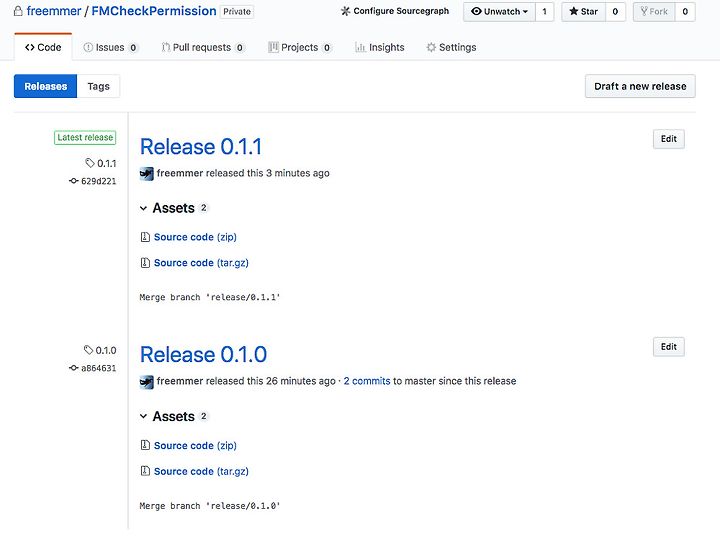Star the repository
720x545 pixels.
584,11
